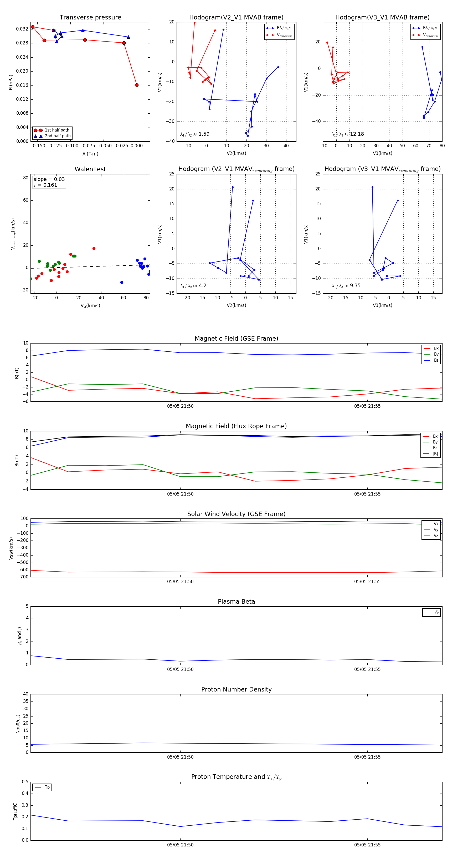
Task: Click the "Proton Number Density" title
Action: pyautogui.click(x=236, y=689)
